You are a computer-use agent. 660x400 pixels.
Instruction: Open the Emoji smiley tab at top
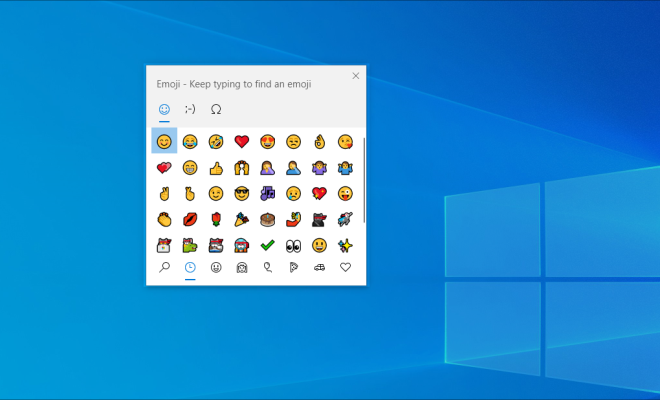coord(164,109)
